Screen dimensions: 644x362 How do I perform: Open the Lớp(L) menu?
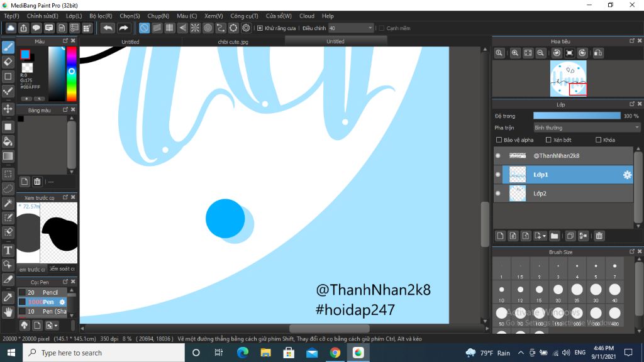tap(74, 16)
